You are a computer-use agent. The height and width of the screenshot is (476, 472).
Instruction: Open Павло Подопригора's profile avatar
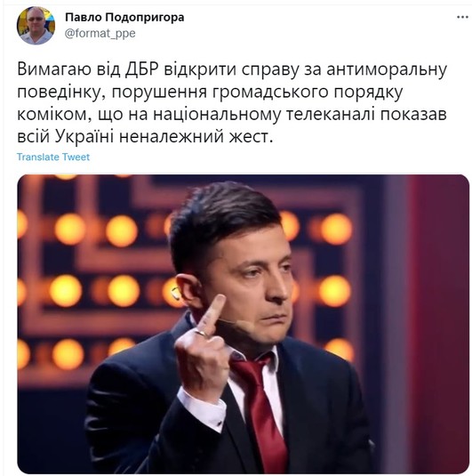coord(36,26)
